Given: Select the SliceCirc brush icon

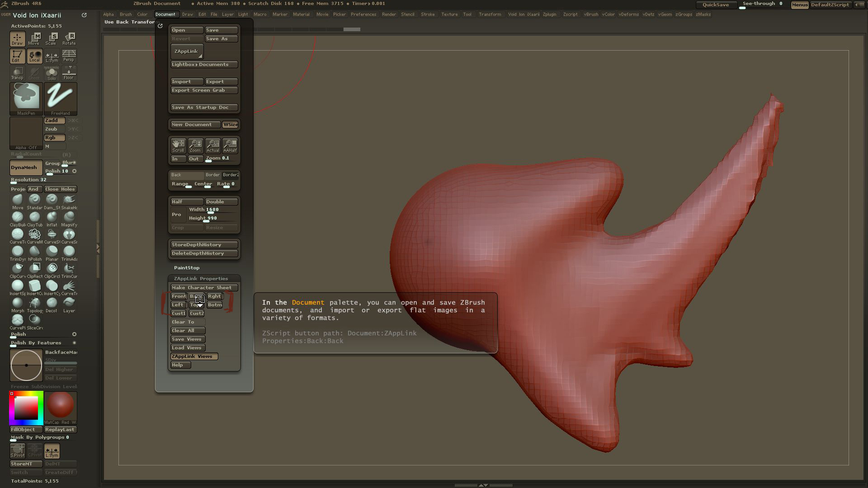Looking at the screenshot, I should [x=34, y=322].
